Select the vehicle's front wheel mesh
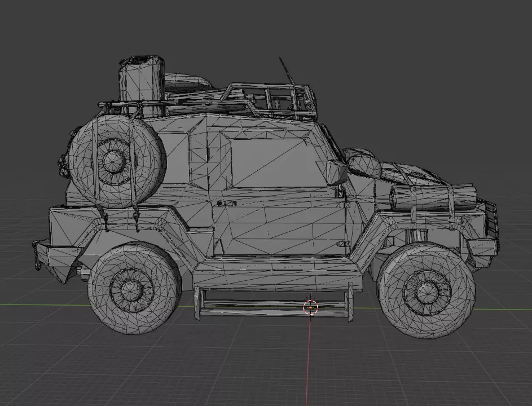 coord(427,289)
